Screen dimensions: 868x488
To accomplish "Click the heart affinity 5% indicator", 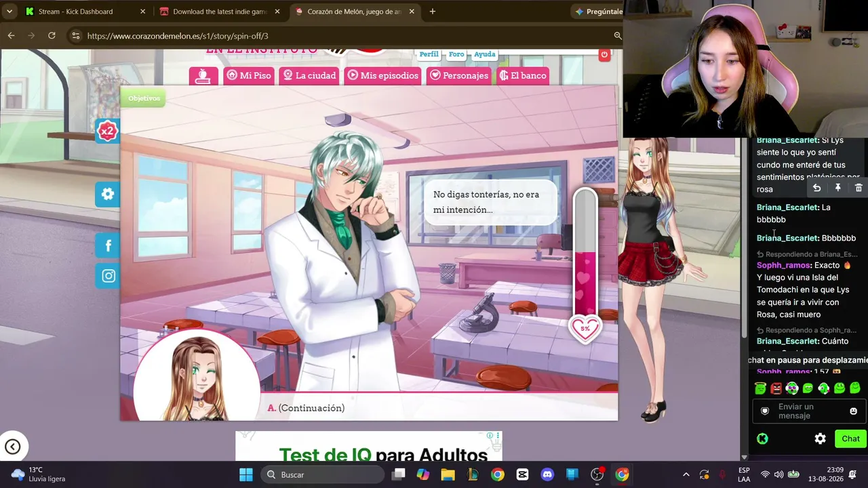I will click(x=585, y=329).
